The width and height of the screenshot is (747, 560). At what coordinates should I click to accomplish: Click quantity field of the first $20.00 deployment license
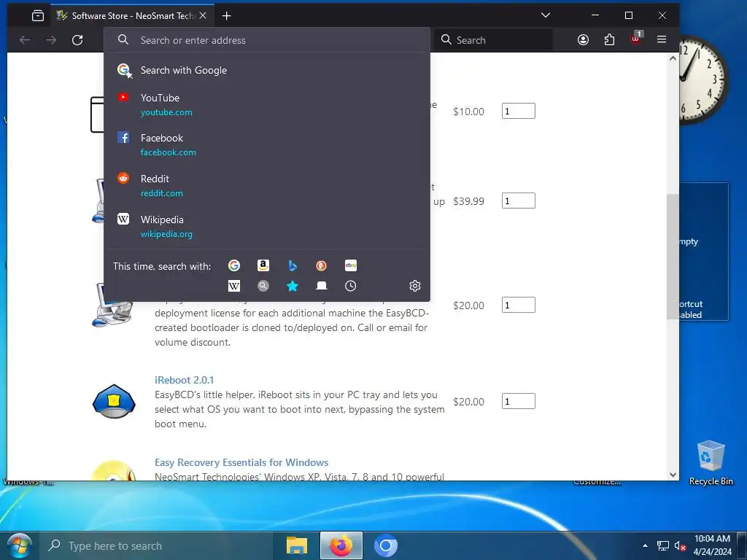tap(519, 305)
